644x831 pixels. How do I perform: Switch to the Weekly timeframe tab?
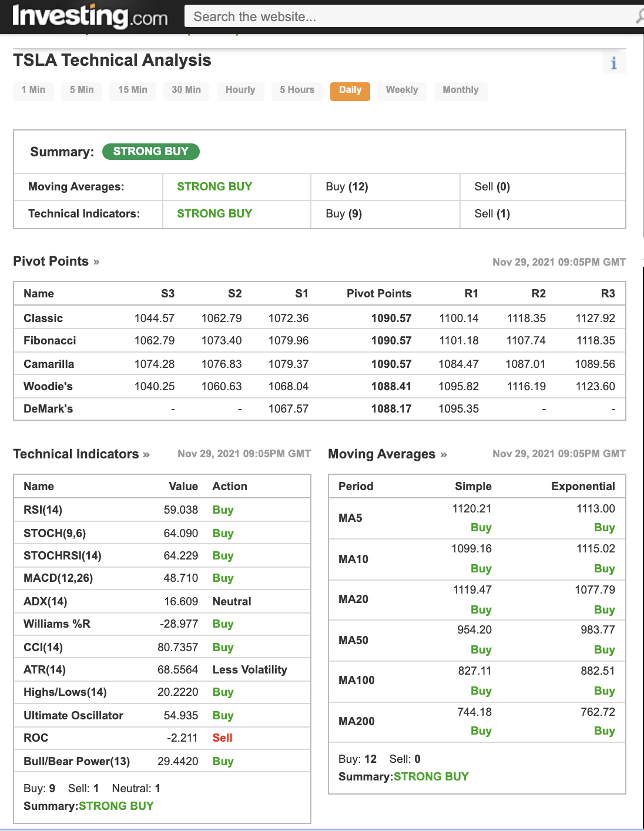(402, 91)
